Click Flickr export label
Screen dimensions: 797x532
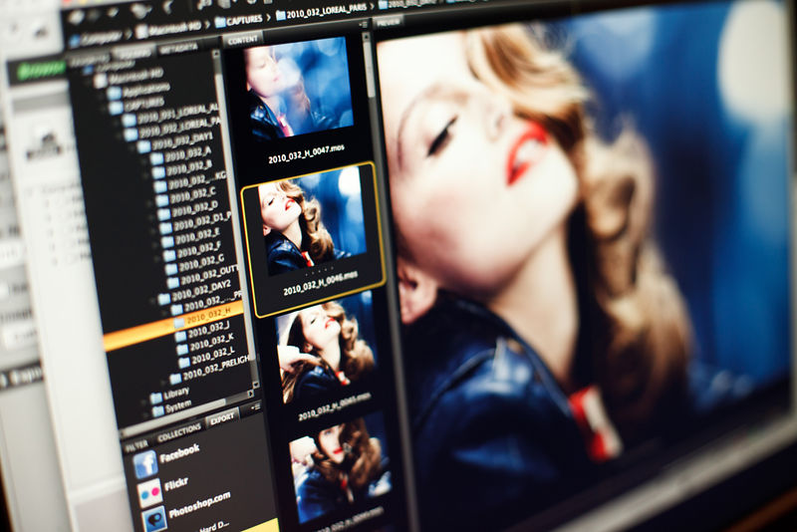176,484
